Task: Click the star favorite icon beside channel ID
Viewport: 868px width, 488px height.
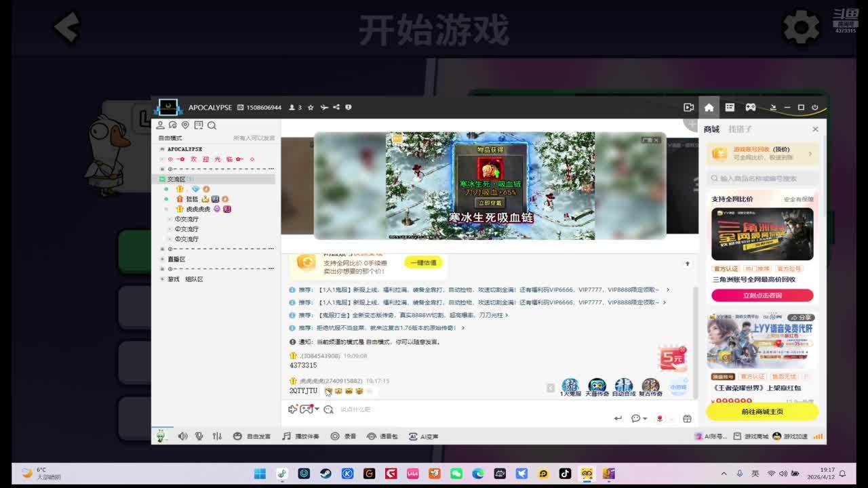Action: (311, 107)
